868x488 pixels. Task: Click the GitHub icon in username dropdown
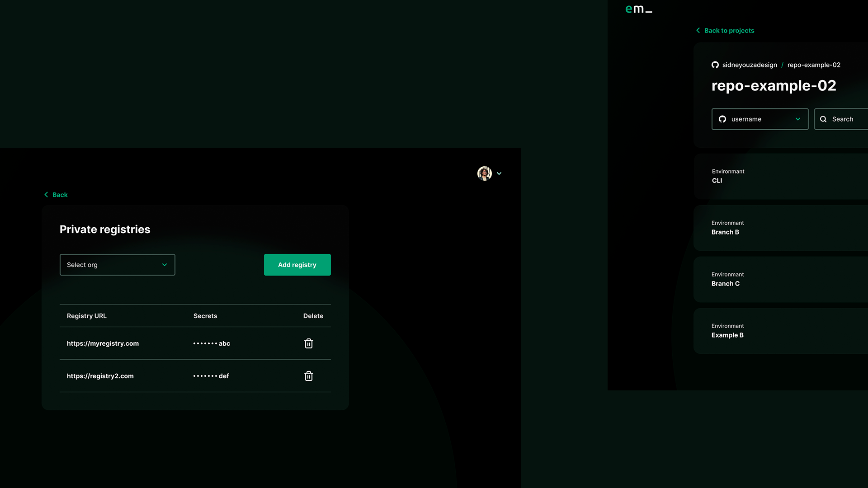click(722, 119)
